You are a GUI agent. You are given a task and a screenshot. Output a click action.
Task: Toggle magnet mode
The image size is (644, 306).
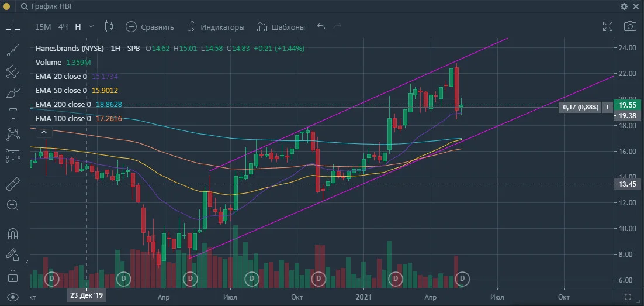click(x=13, y=233)
